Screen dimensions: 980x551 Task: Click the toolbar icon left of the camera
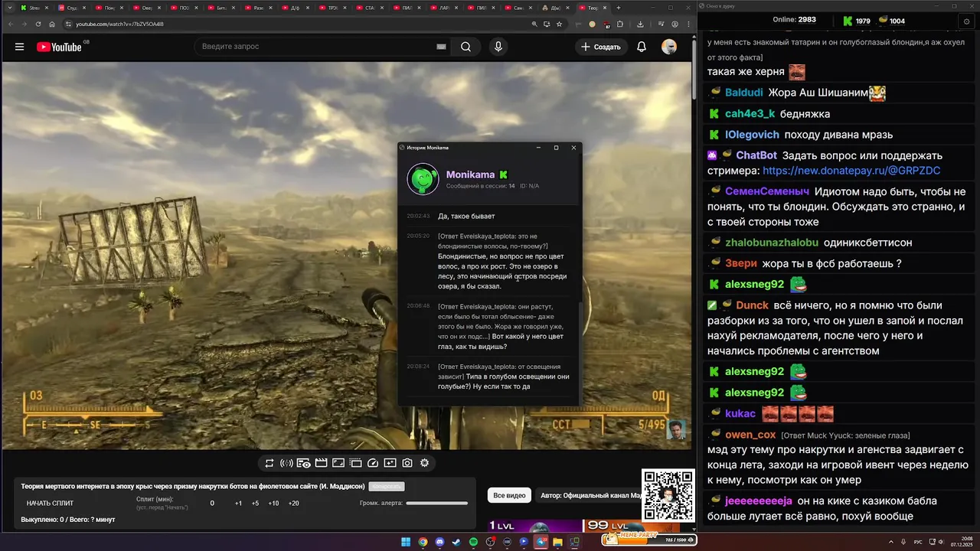(390, 463)
